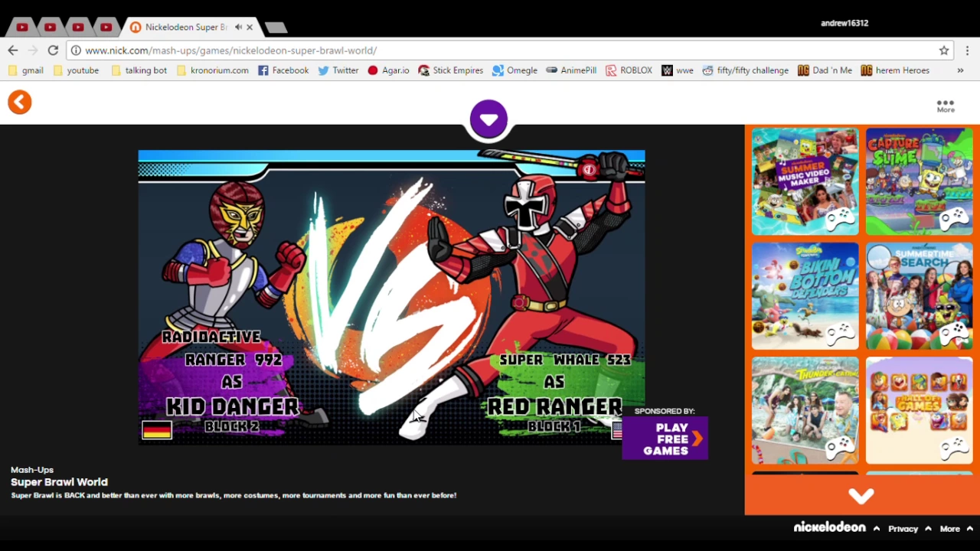This screenshot has width=980, height=551.
Task: Expand the Nickelodeon footer caret
Action: coord(876,528)
